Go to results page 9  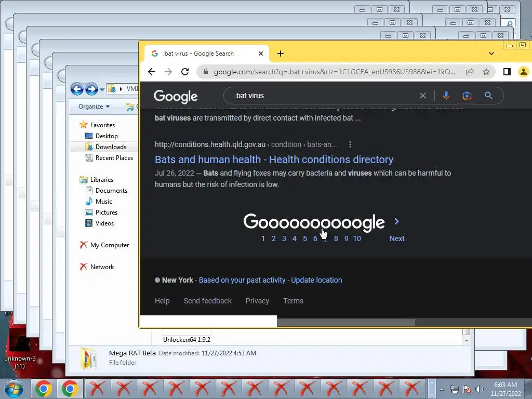tap(346, 238)
